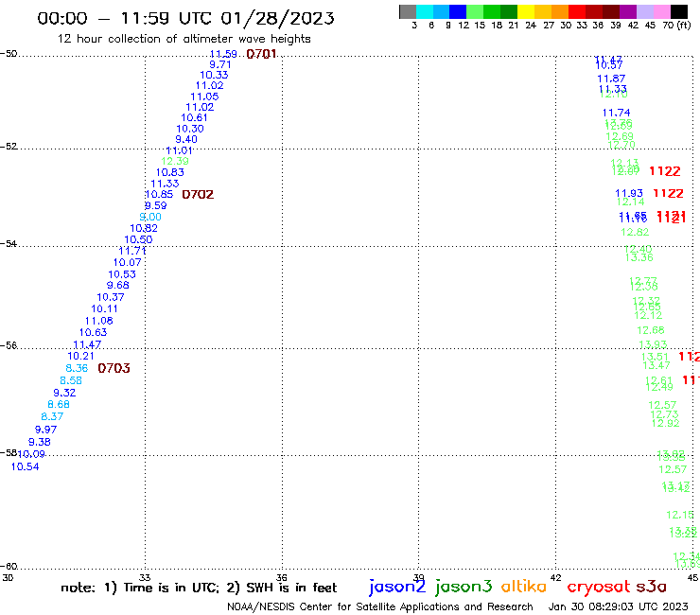Click the '70 (ft)' legend label
700x615 pixels.
pos(676,25)
